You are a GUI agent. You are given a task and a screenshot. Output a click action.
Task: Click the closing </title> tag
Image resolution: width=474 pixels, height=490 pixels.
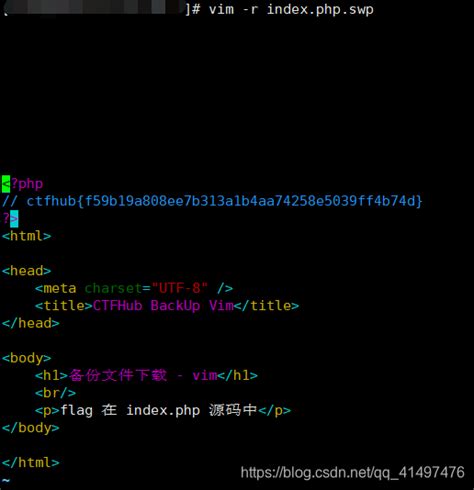coord(266,306)
